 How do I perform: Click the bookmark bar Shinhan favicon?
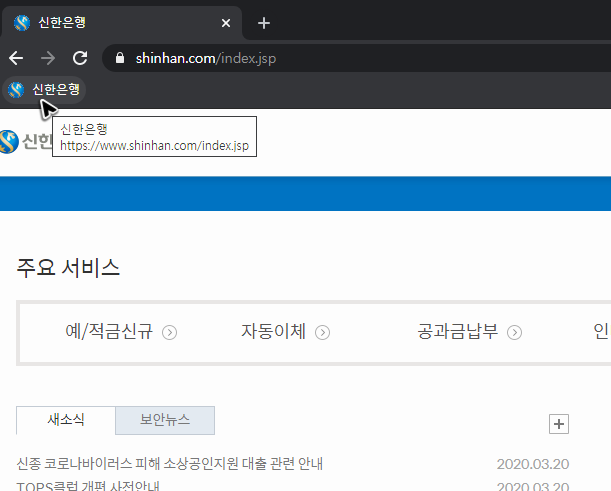16,90
